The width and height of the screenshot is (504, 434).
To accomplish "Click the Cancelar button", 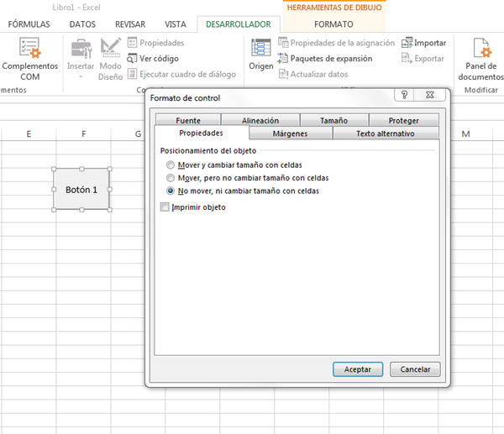I will point(415,369).
